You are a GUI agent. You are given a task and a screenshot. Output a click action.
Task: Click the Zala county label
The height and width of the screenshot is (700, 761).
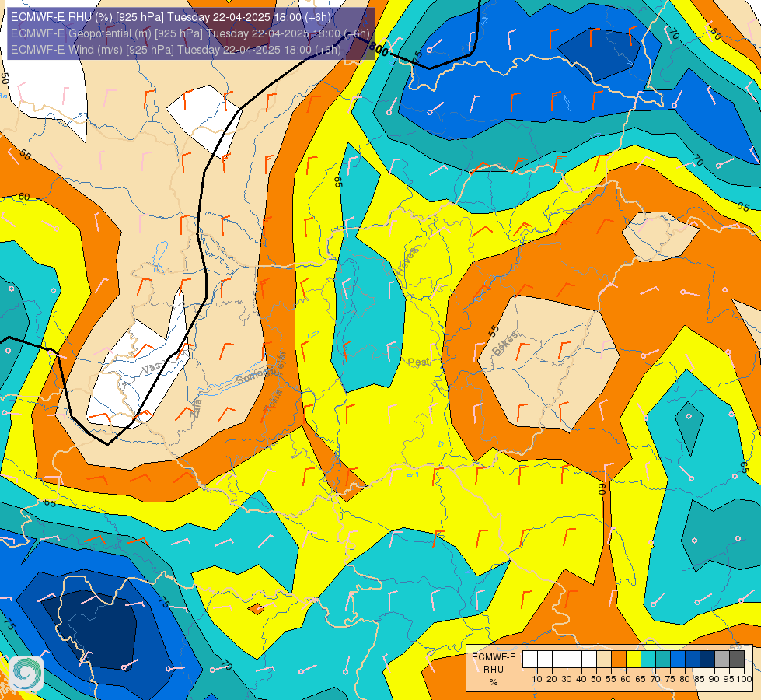(197, 409)
